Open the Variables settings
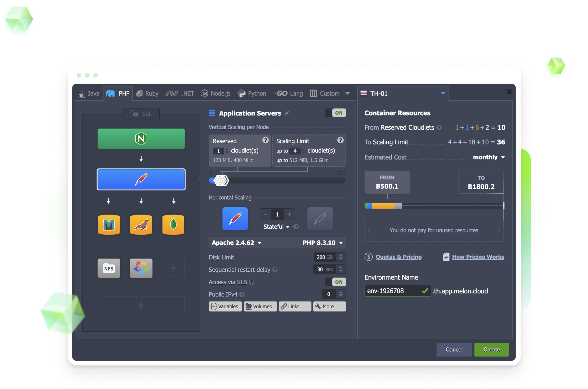Image resolution: width=588 pixels, height=389 pixels. point(225,306)
